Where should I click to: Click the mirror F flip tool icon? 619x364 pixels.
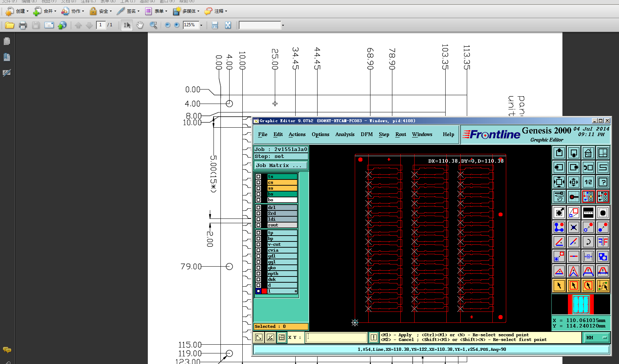[603, 242]
